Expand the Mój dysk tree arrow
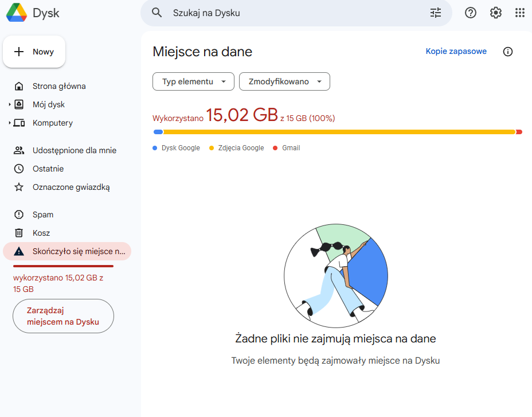The width and height of the screenshot is (532, 417). (10, 105)
